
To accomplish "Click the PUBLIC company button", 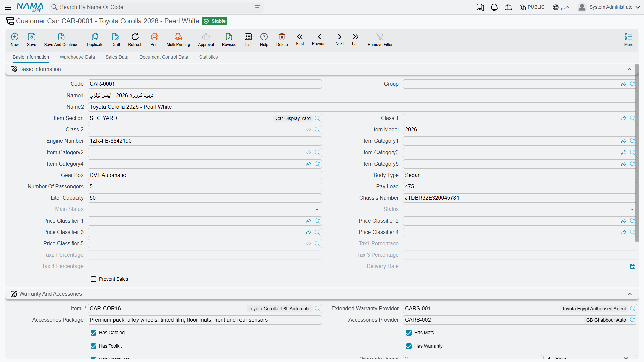I will tap(532, 7).
